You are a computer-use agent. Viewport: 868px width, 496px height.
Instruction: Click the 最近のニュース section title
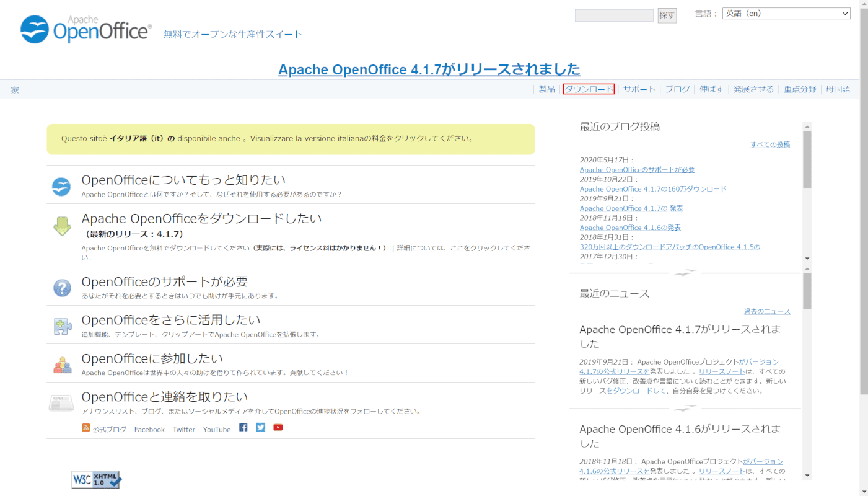(615, 293)
